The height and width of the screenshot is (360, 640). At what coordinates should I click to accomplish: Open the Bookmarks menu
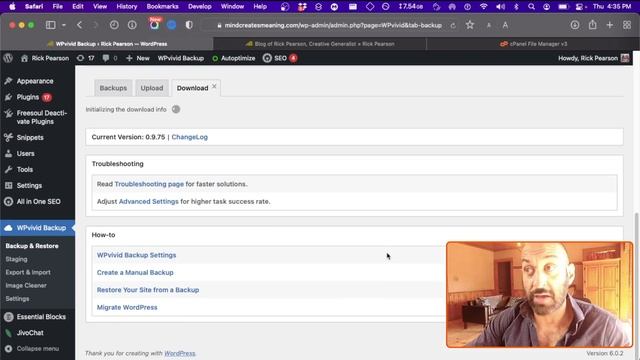click(162, 7)
